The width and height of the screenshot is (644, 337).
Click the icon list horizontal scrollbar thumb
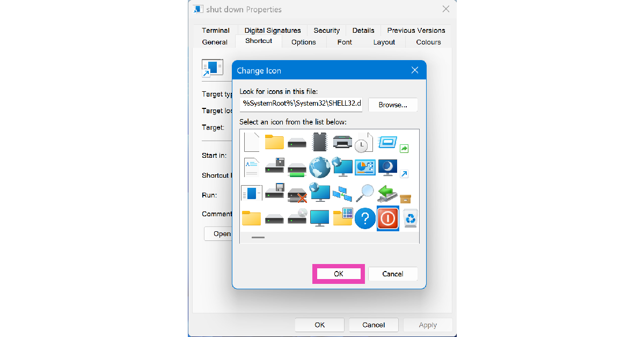point(258,237)
